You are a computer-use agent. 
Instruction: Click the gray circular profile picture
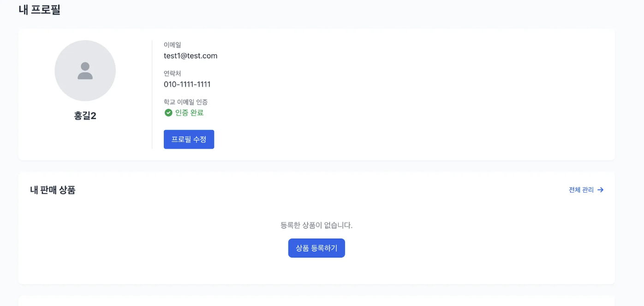(x=85, y=71)
